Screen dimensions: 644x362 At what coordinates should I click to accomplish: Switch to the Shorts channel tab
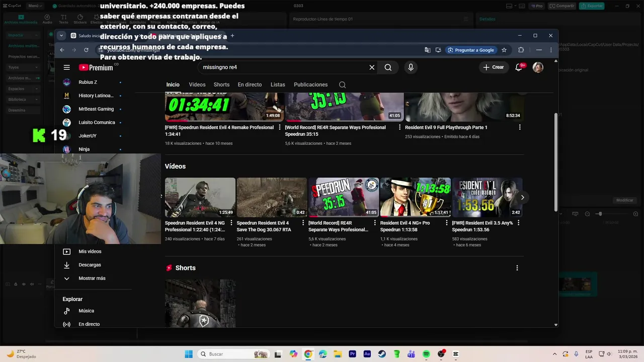click(x=221, y=85)
